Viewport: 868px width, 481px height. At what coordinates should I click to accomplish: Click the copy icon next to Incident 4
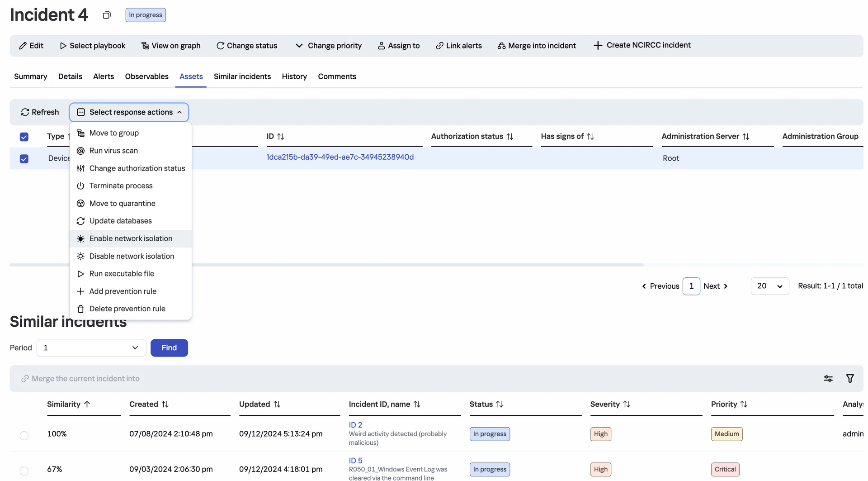107,15
